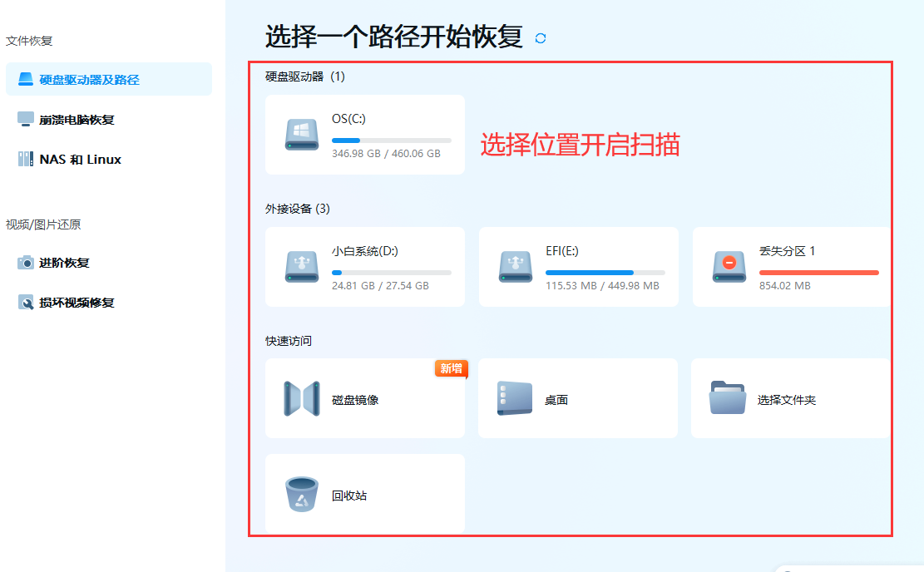Open the 磁盘镜像 disk image recovery feature

coord(364,397)
